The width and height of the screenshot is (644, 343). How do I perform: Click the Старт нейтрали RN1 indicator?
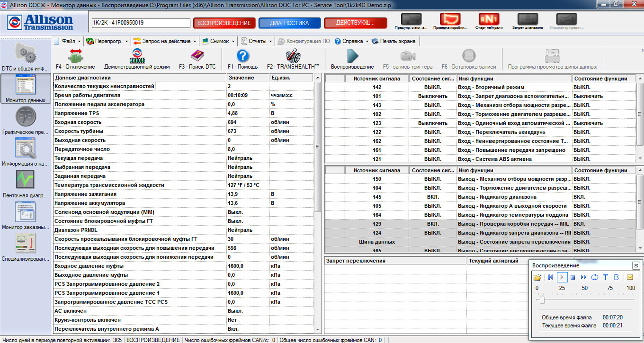point(488,20)
